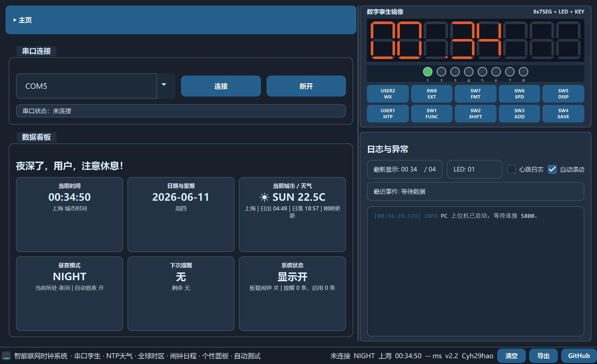The width and height of the screenshot is (597, 364).
Task: Click the 昼夜模式 NIGHT card
Action: [70, 294]
